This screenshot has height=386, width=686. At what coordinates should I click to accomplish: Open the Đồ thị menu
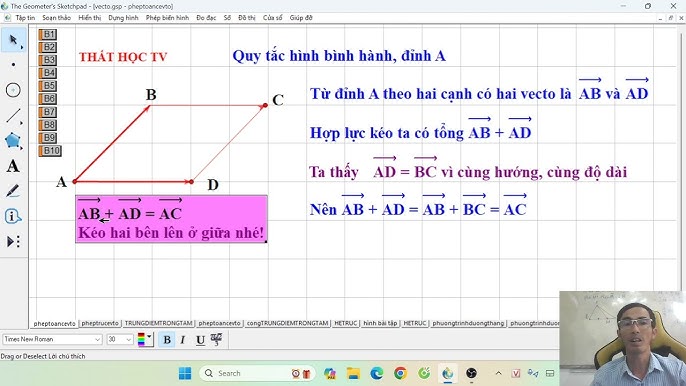[x=247, y=18]
